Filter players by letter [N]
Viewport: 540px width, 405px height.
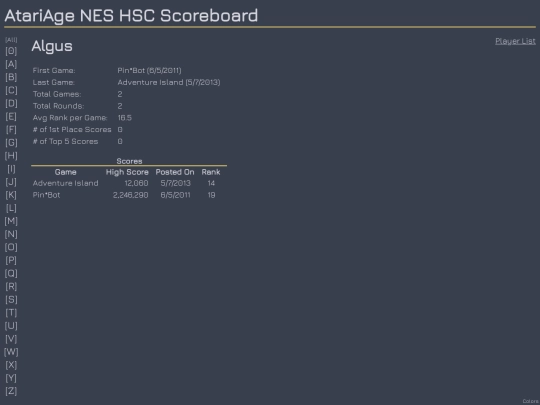(x=11, y=234)
